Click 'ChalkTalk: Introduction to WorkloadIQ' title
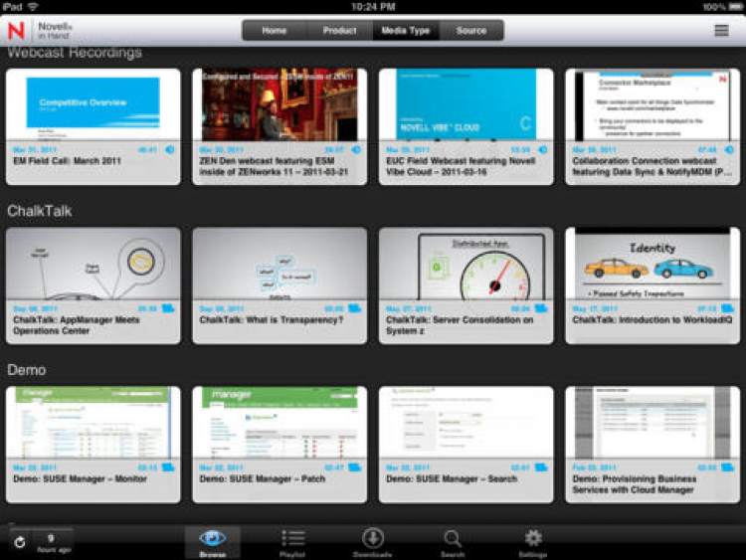This screenshot has height=560, width=746. tap(653, 319)
